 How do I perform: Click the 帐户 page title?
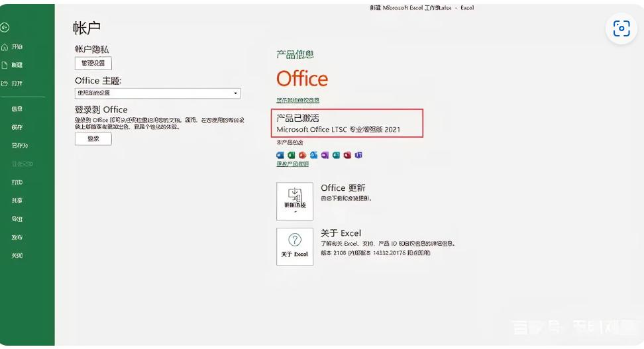coord(87,28)
